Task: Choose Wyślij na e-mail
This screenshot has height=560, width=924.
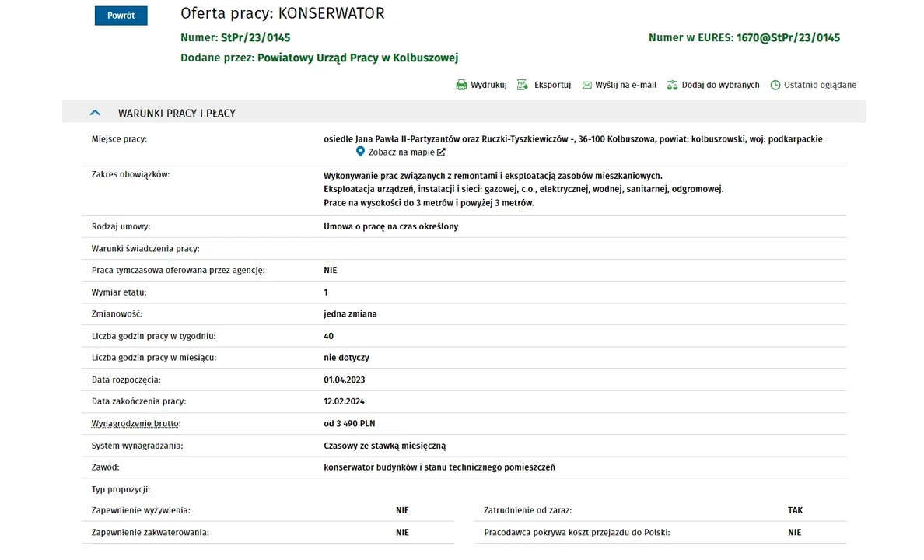Action: pyautogui.click(x=625, y=85)
